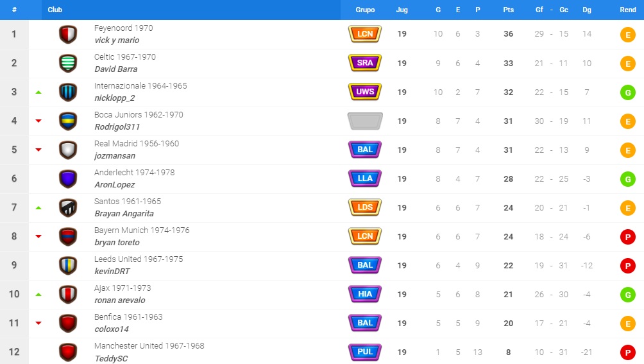Select the empty grey group badge for Boca Juniors

pos(365,121)
